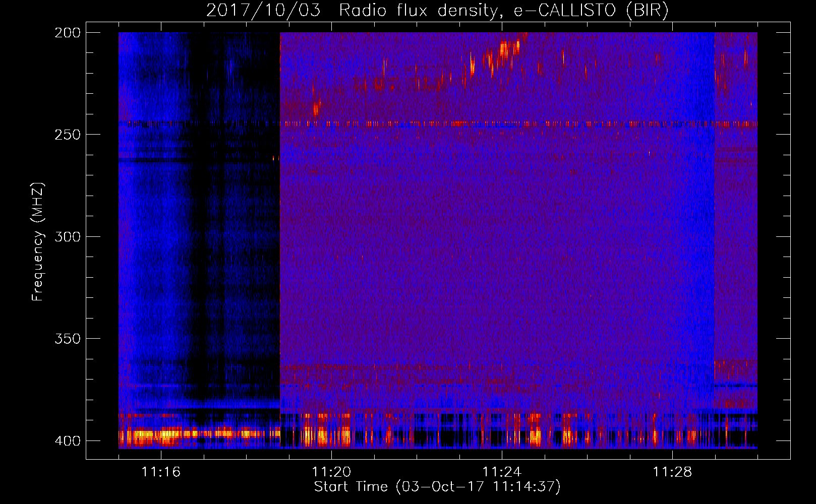Click the 250 frequency tick label

(x=67, y=135)
